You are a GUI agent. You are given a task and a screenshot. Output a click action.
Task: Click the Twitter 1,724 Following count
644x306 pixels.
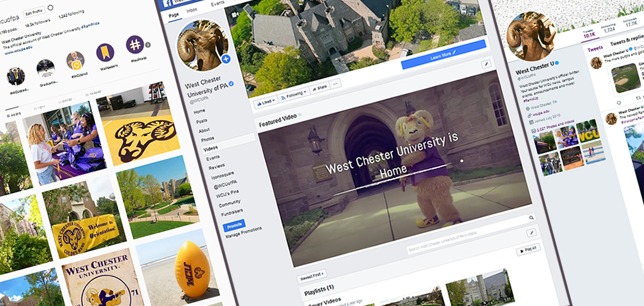click(609, 28)
